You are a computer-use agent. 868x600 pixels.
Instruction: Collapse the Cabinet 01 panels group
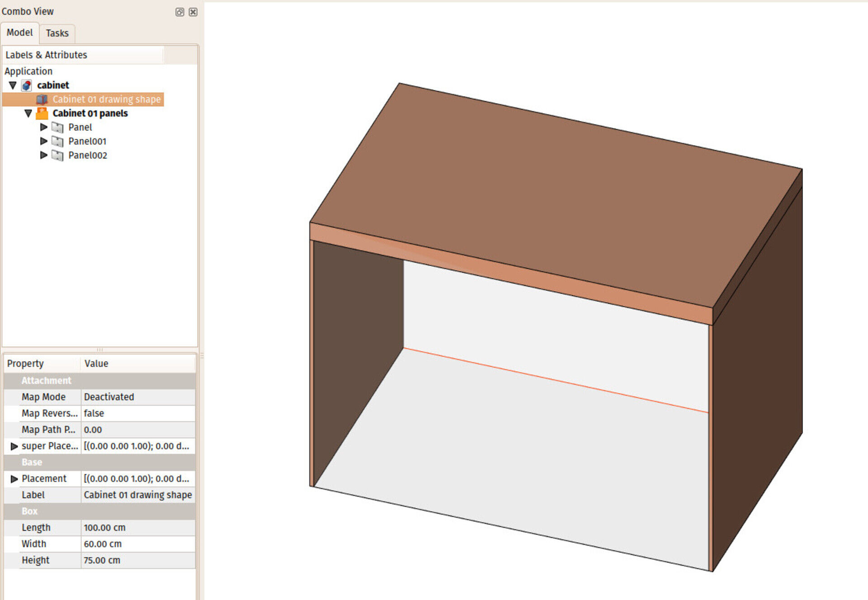click(28, 113)
